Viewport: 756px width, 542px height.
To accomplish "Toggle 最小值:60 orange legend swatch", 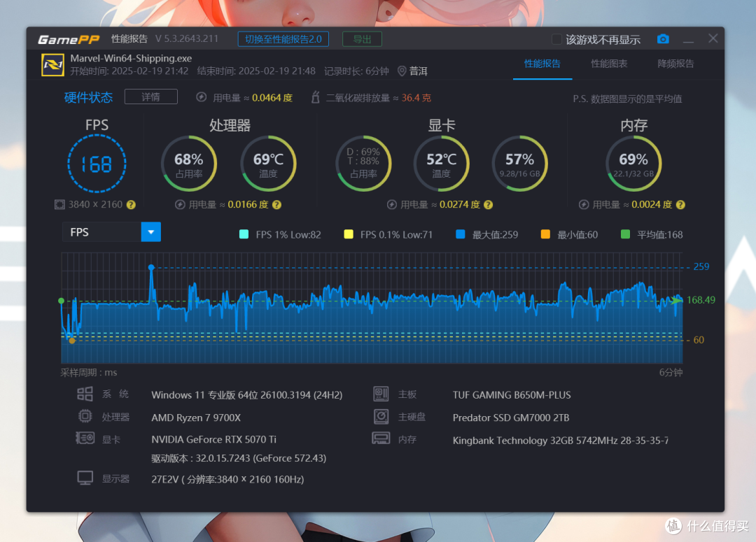I will point(546,234).
